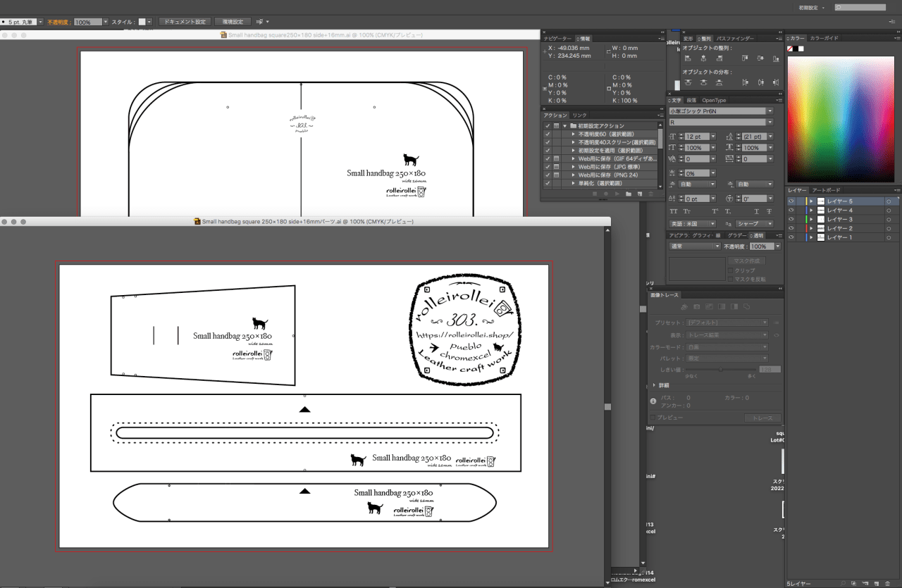This screenshot has height=588, width=902.
Task: Click the All Caps (TT) icon
Action: pos(674,211)
